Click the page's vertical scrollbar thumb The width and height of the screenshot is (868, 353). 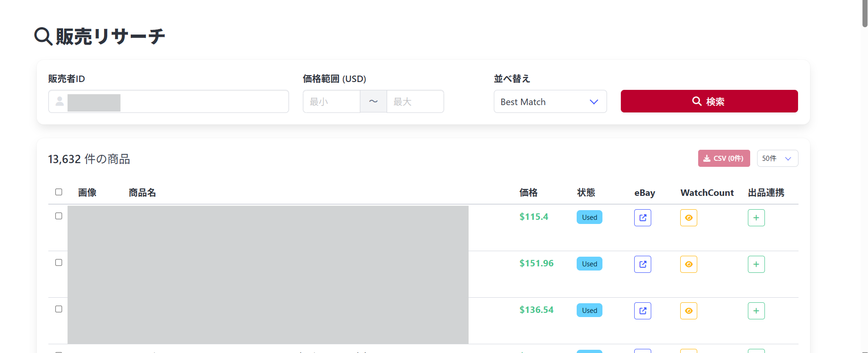pos(865,14)
